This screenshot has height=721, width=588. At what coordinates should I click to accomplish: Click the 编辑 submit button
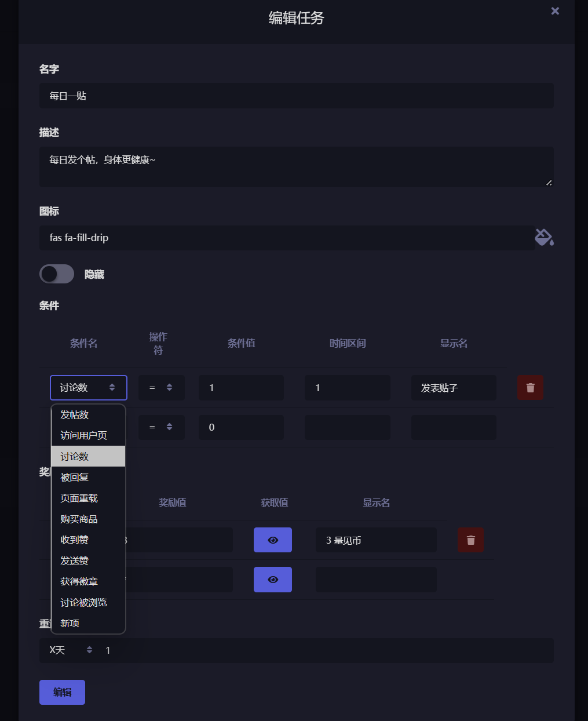tap(62, 692)
